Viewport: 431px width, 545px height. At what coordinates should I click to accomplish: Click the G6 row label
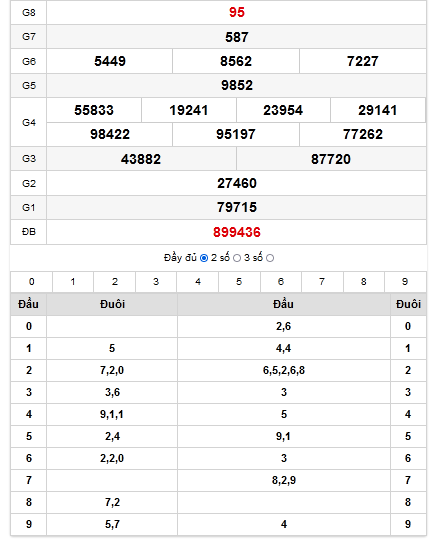(x=29, y=61)
